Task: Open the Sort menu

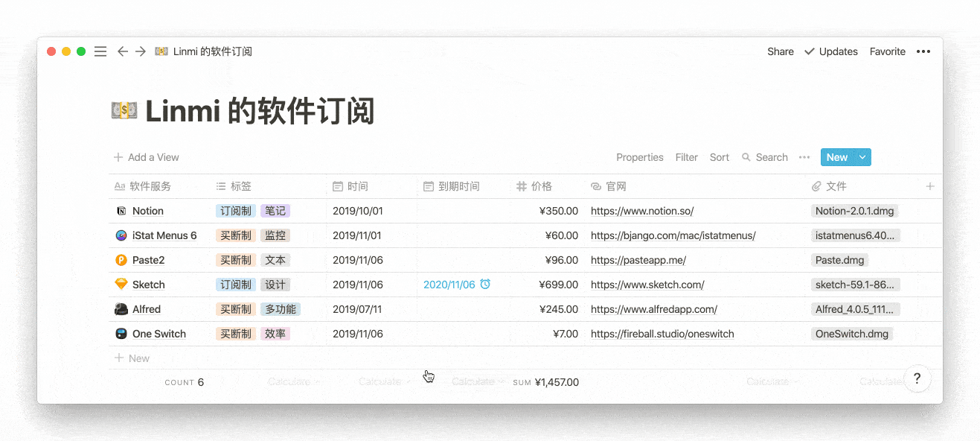Action: coord(720,157)
